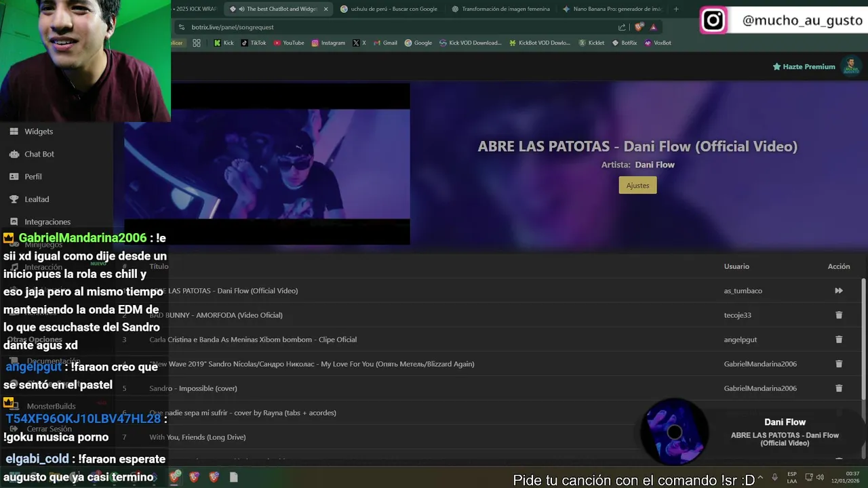The height and width of the screenshot is (488, 868).
Task: Open the KickBot VOD Download bookmark
Action: pos(540,43)
